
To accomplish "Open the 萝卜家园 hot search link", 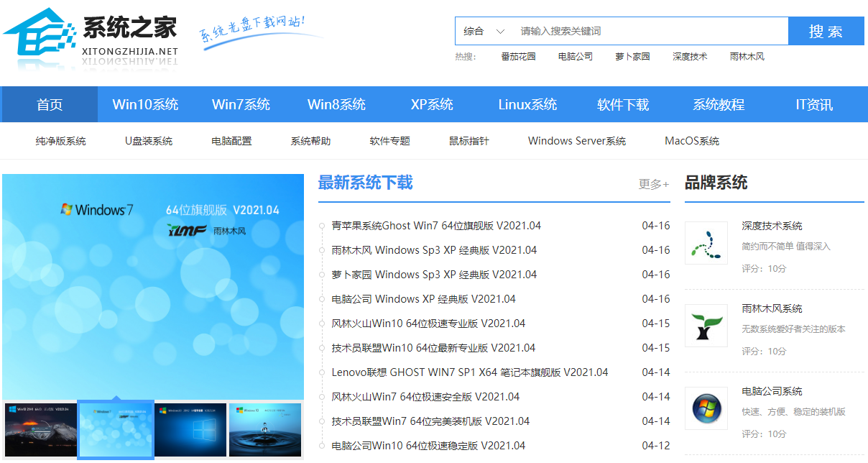I will pos(632,56).
